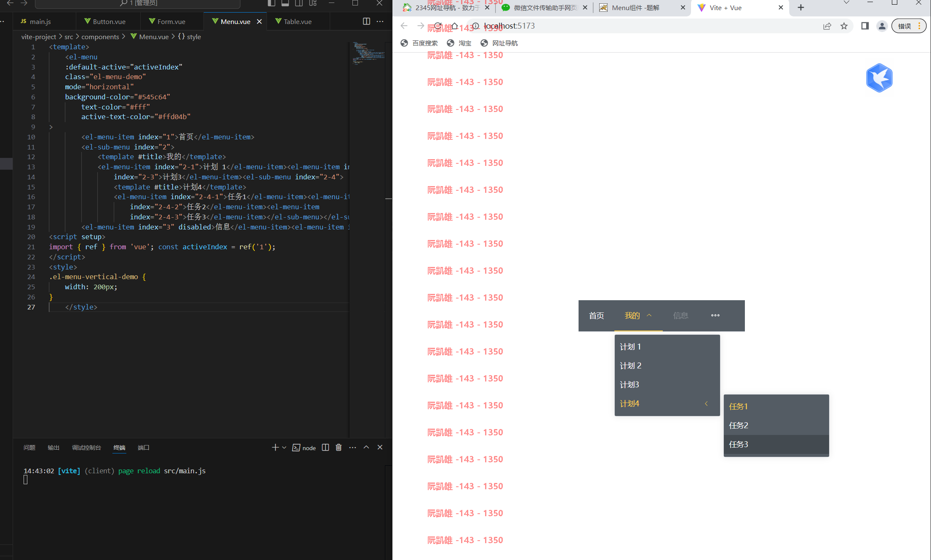This screenshot has height=560, width=931.
Task: Bookmark this page with star
Action: pyautogui.click(x=844, y=26)
